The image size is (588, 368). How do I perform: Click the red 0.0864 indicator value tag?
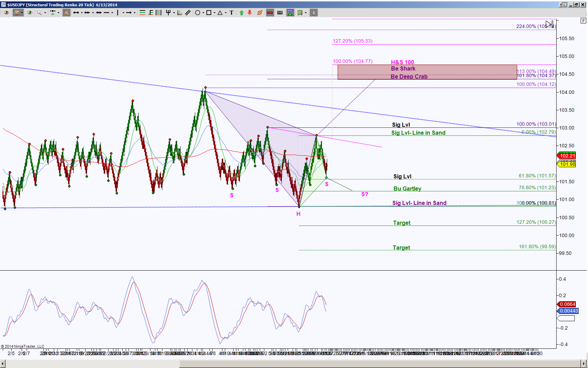click(566, 304)
